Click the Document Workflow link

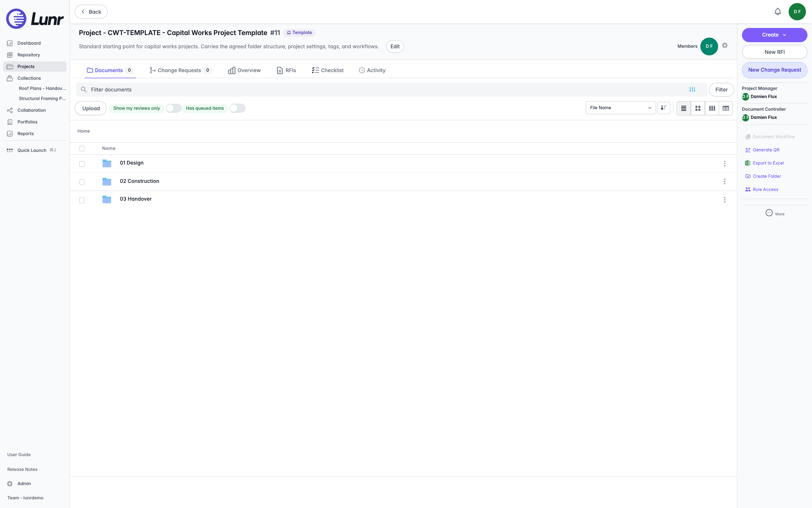click(770, 137)
